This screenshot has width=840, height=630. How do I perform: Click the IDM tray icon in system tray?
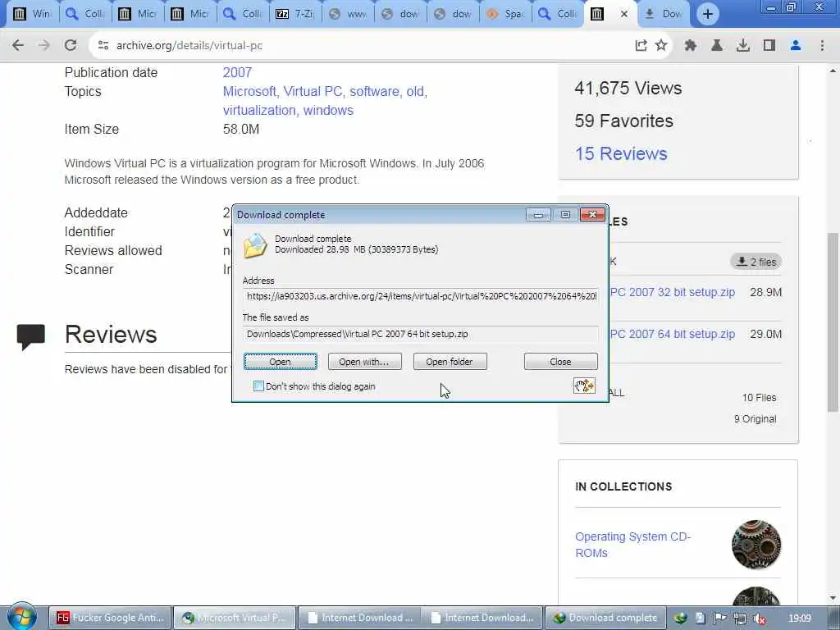coord(680,619)
